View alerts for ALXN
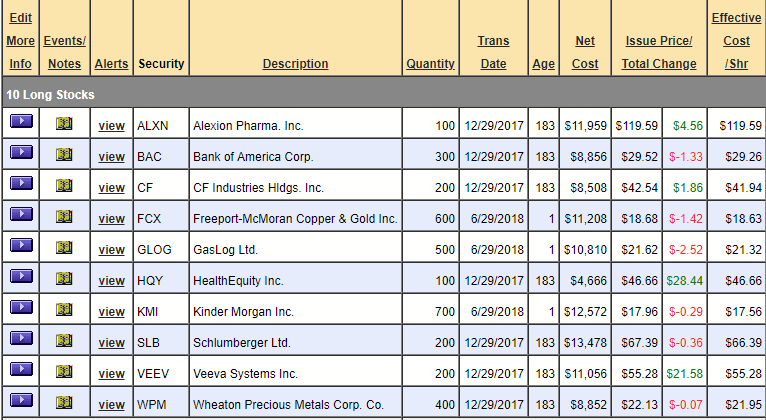 [111, 126]
